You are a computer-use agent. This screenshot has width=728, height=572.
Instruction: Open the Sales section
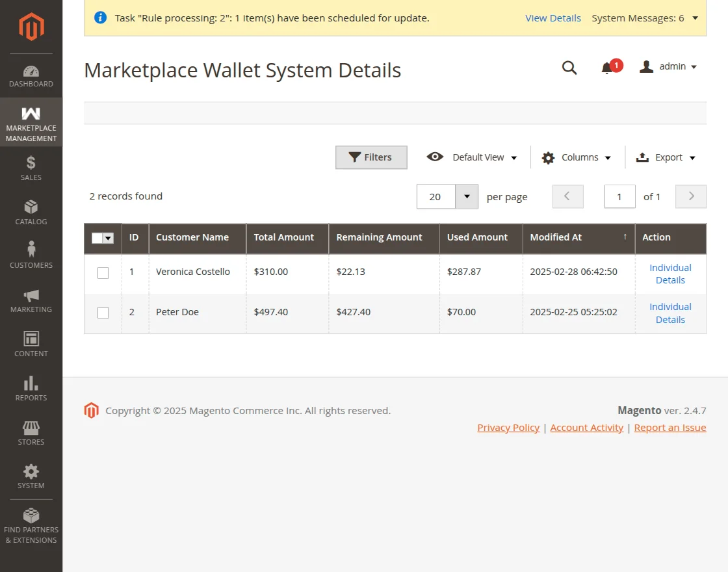tap(31, 168)
